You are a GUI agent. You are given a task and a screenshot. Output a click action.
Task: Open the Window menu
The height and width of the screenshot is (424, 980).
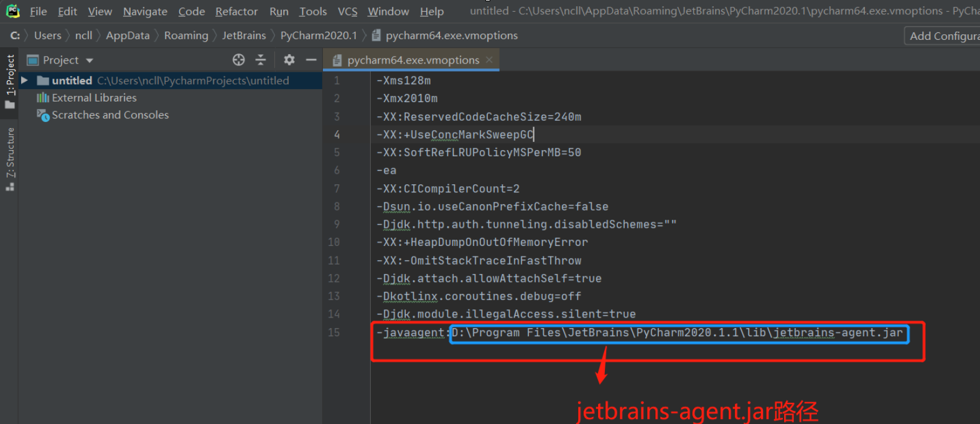point(388,11)
